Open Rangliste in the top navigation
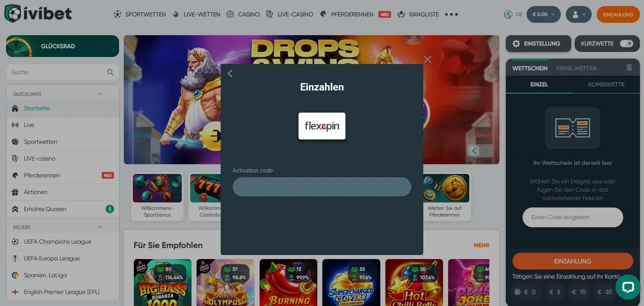This screenshot has height=306, width=644. click(x=424, y=14)
